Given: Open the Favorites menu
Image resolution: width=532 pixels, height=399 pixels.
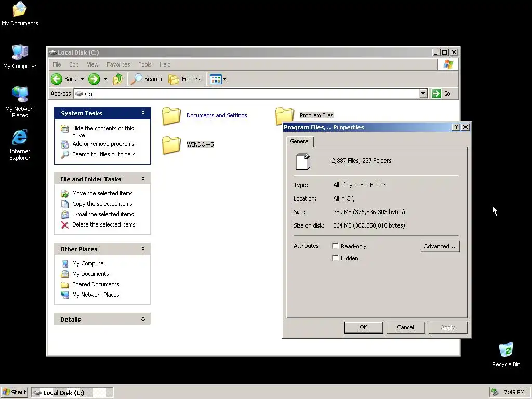Looking at the screenshot, I should (x=118, y=64).
